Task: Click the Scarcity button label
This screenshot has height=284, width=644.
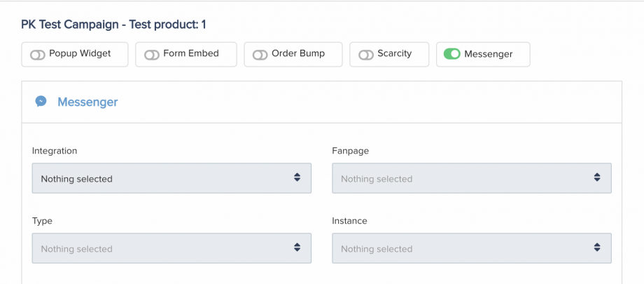Action: 394,54
